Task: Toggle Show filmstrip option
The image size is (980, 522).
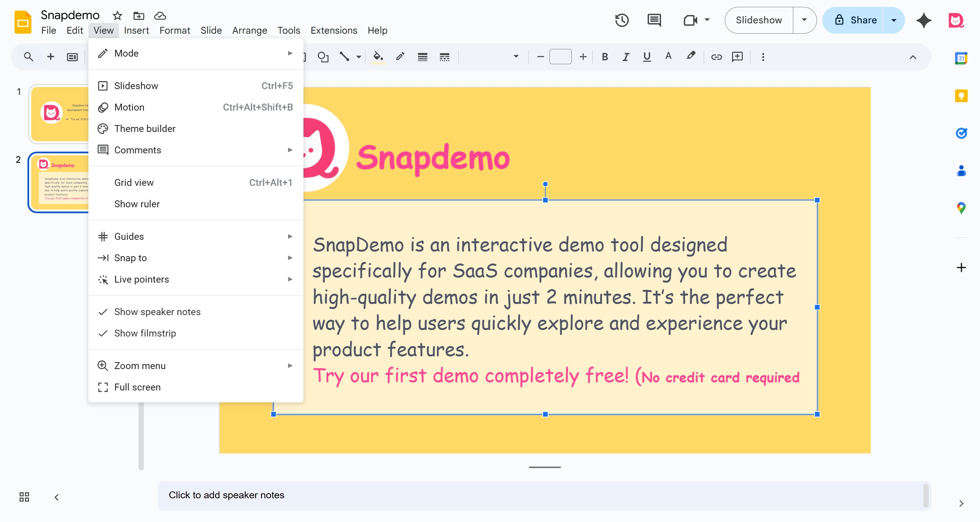Action: (x=196, y=333)
